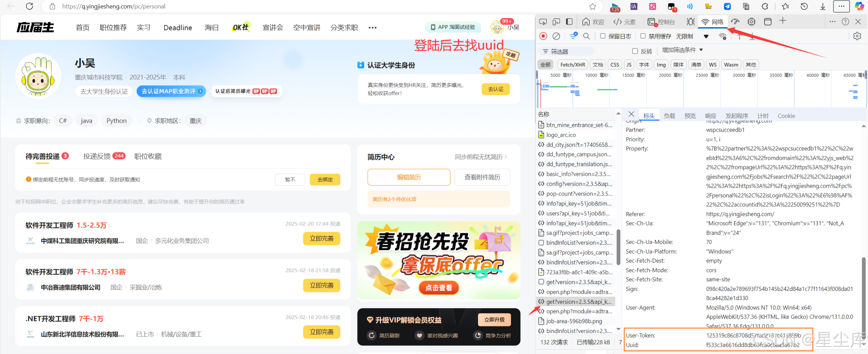
Task: Switch to the 控制台 Console tab
Action: point(661,22)
